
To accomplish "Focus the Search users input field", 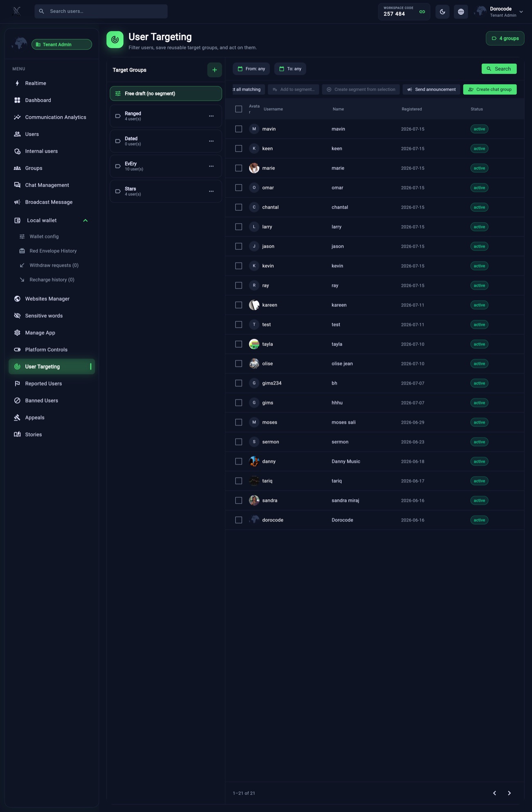I will click(x=101, y=11).
